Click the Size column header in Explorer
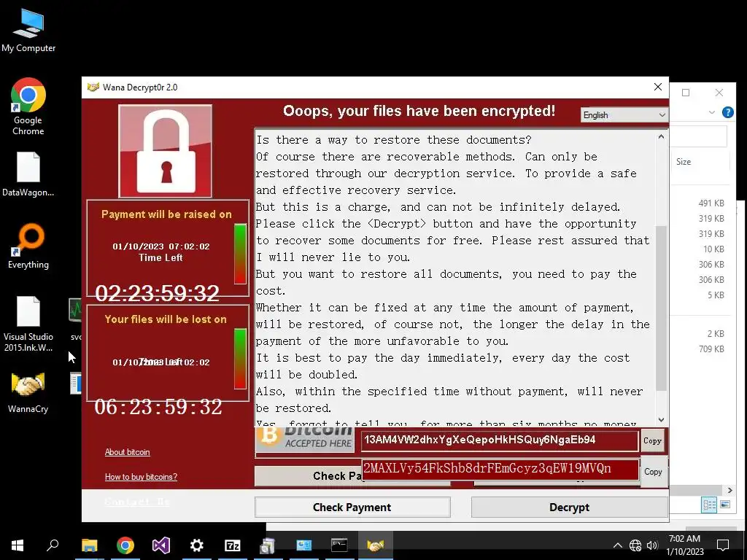This screenshot has width=747, height=560. point(684,162)
